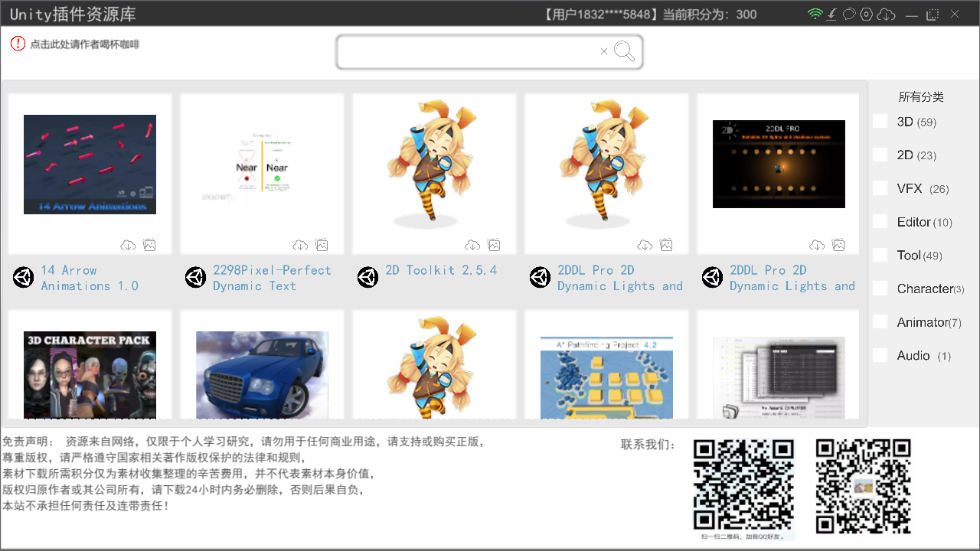
Task: Open '14 Arrow Animations 1.0' title link
Action: [x=90, y=278]
